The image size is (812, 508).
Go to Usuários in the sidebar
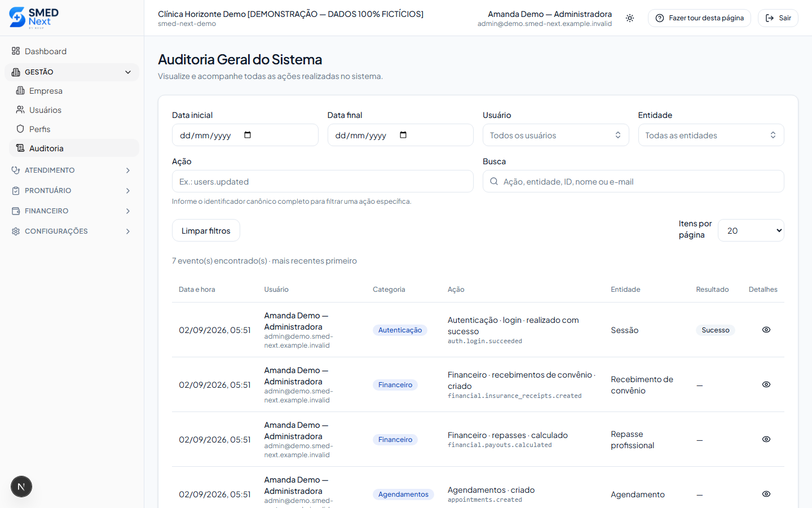74,110
